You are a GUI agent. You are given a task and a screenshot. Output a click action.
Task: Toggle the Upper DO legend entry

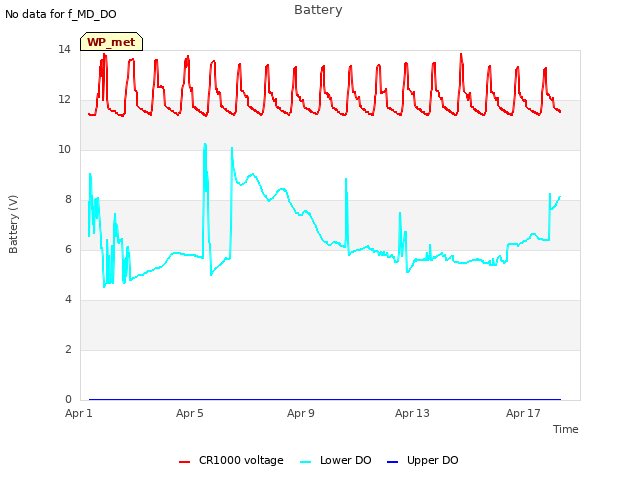pos(422,460)
